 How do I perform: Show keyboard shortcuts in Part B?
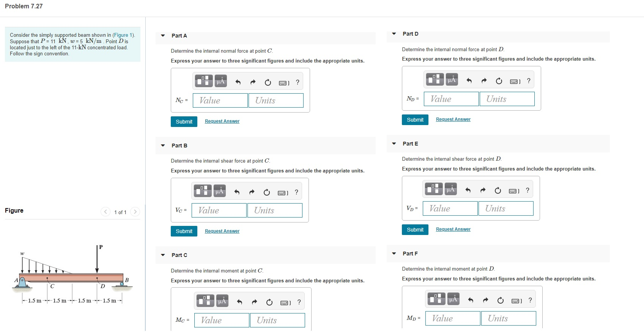[x=283, y=193]
